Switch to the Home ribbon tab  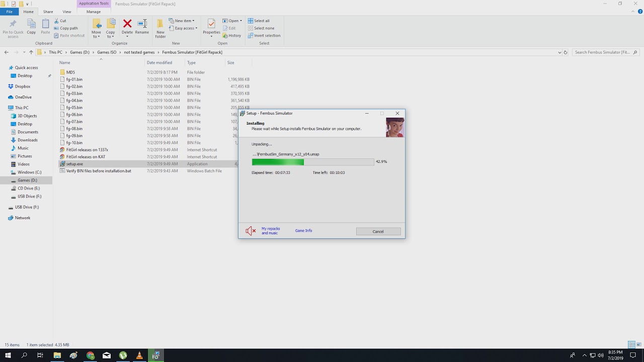[x=29, y=12]
